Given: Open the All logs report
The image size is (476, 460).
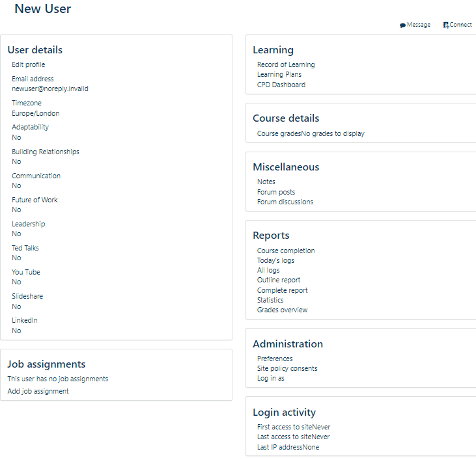Looking at the screenshot, I should pyautogui.click(x=268, y=270).
